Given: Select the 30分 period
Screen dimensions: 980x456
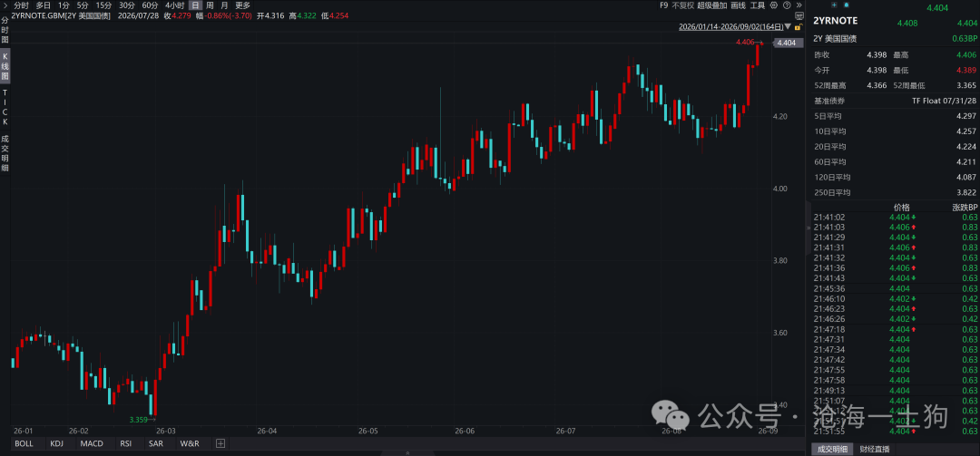Looking at the screenshot, I should tap(127, 5).
